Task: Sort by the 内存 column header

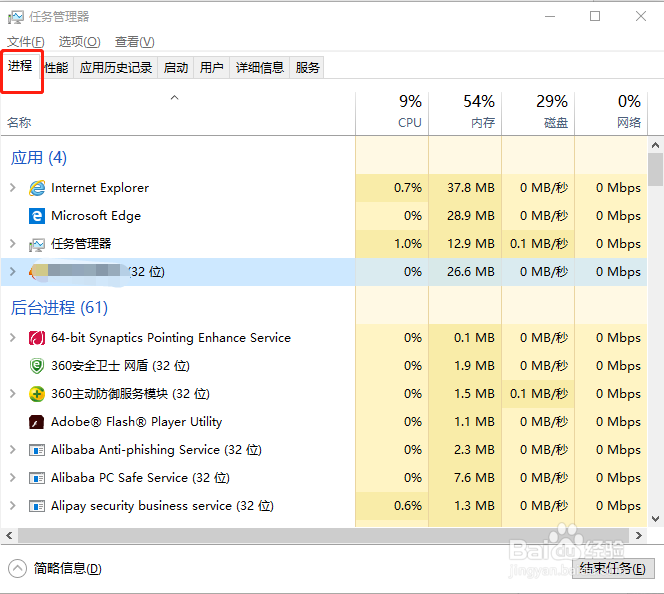Action: [x=465, y=113]
